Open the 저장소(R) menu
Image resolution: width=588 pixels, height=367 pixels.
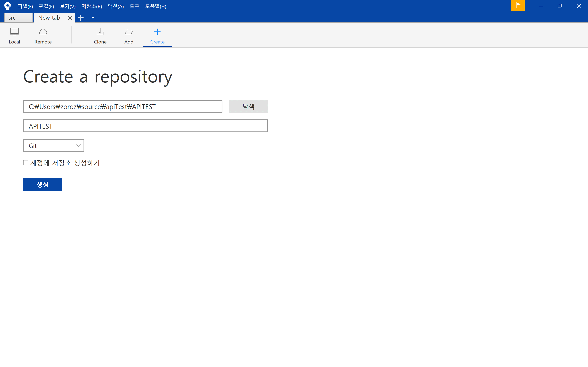tap(92, 6)
